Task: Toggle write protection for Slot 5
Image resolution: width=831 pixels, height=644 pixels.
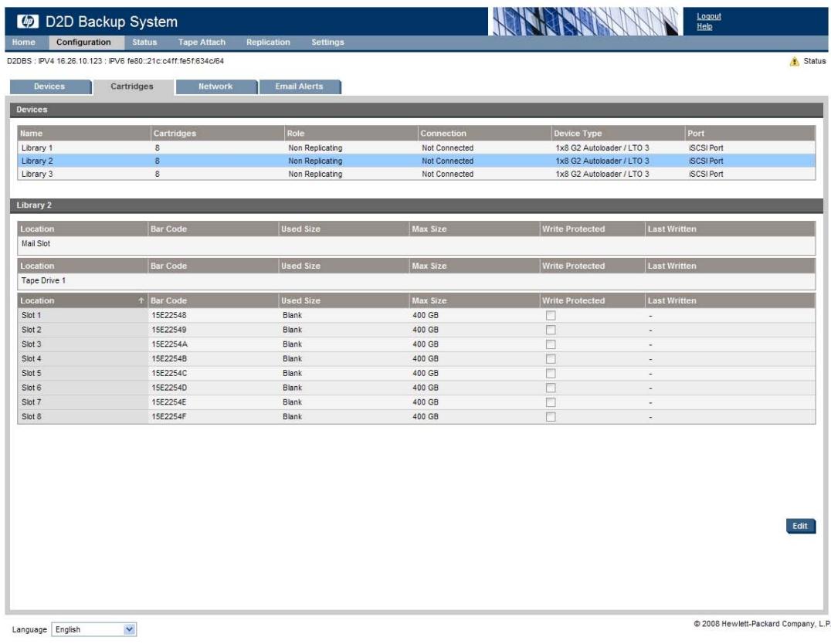Action: pos(551,373)
